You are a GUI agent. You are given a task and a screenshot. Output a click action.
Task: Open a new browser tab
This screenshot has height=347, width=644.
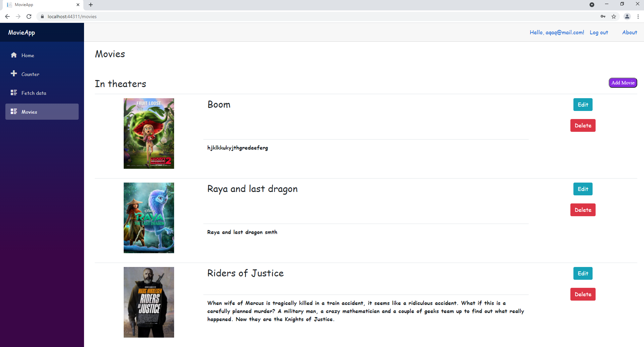pos(90,5)
